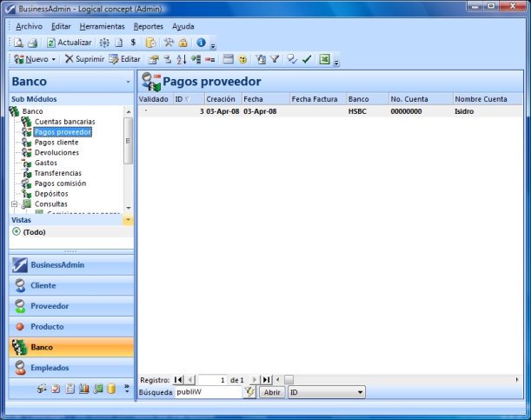
Task: Click the Suprimir delete button
Action: [84, 59]
